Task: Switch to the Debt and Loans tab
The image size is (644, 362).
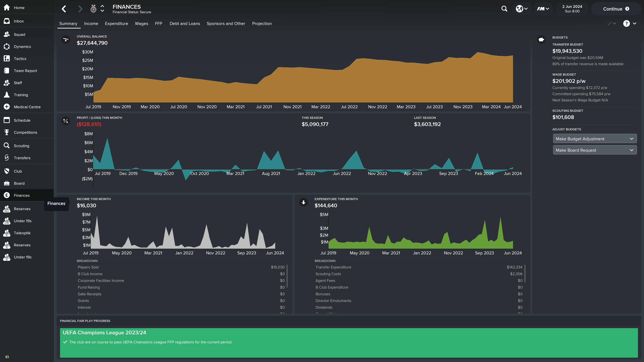Action: click(x=184, y=23)
